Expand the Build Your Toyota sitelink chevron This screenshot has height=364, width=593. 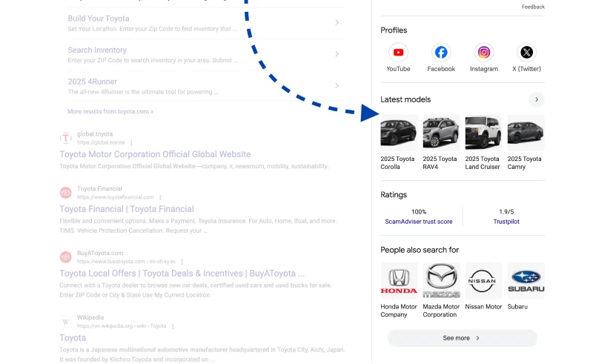[337, 23]
